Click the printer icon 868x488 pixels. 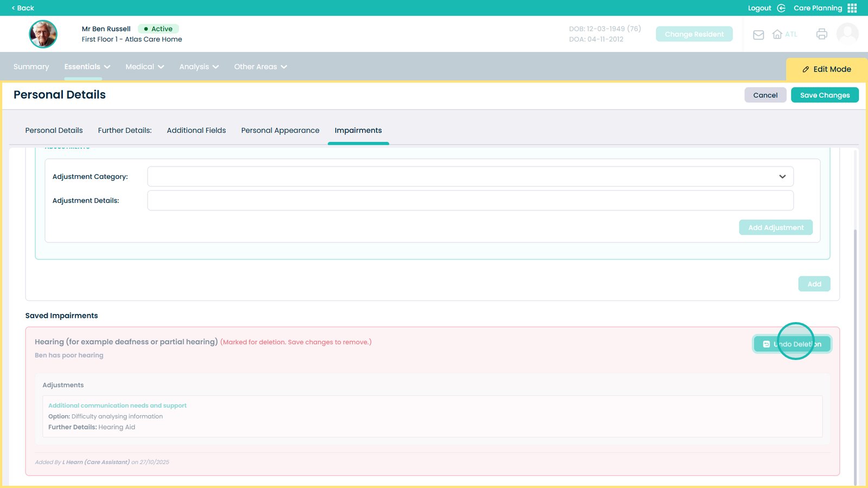pyautogui.click(x=821, y=34)
